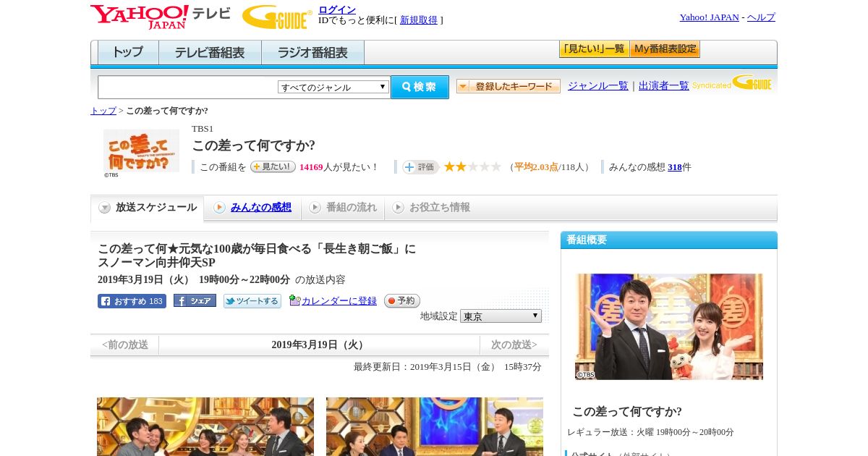This screenshot has height=456, width=868.
Task: Click the TBS1 channel label
Action: 203,129
